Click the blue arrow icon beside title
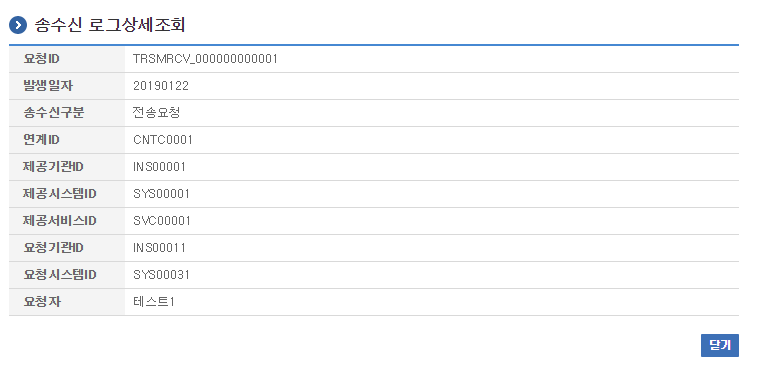This screenshot has width=762, height=369. [18, 25]
